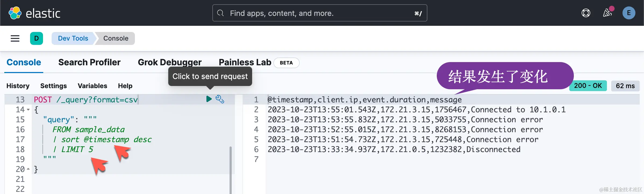
Task: Open the Variables panel
Action: click(92, 86)
